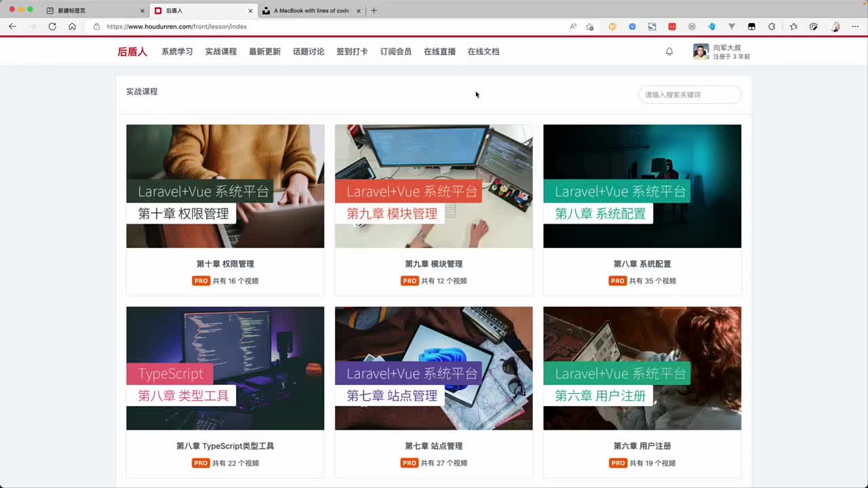Close the 后盾人 tab

point(250,11)
